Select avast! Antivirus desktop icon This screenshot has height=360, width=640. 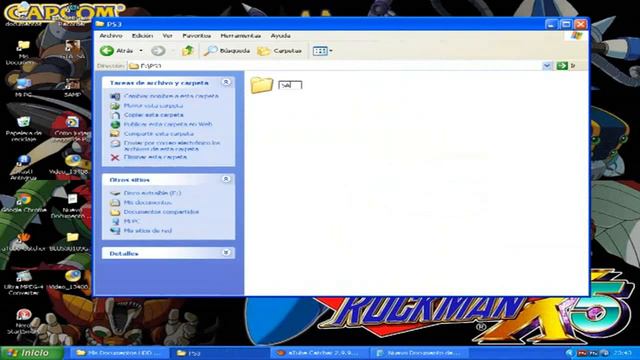coord(23,160)
